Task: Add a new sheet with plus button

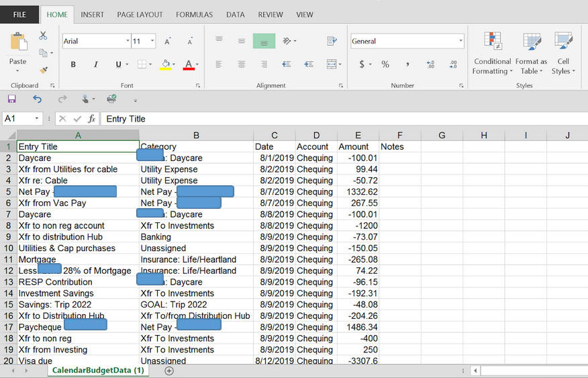Action: [x=169, y=370]
